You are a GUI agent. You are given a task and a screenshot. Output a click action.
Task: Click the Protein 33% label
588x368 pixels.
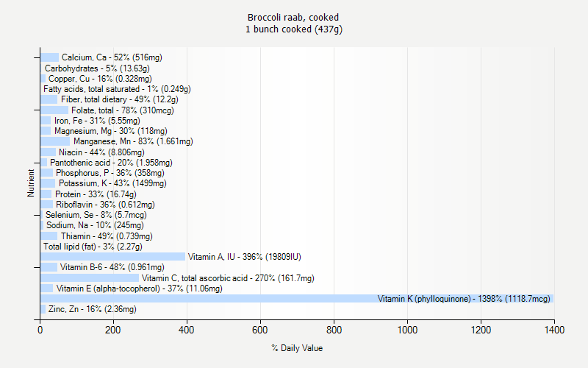point(96,194)
